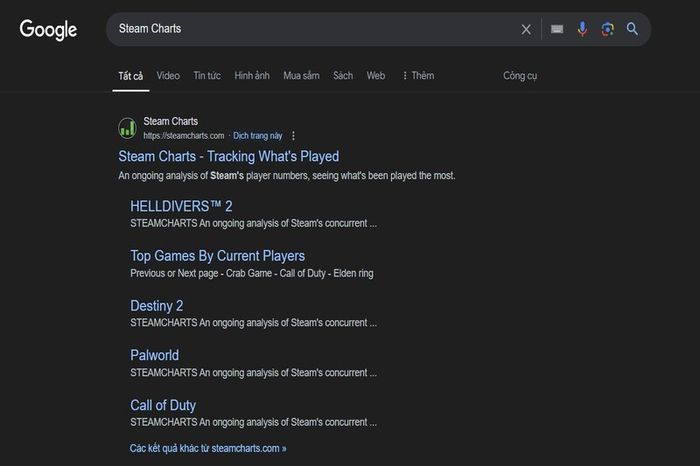Switch to the Video tab
This screenshot has width=700, height=466.
[168, 75]
